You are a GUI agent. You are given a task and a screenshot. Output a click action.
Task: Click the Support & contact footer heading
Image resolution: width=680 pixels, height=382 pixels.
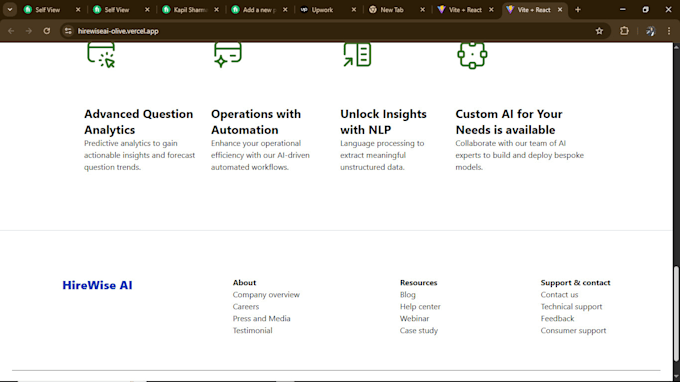point(575,283)
